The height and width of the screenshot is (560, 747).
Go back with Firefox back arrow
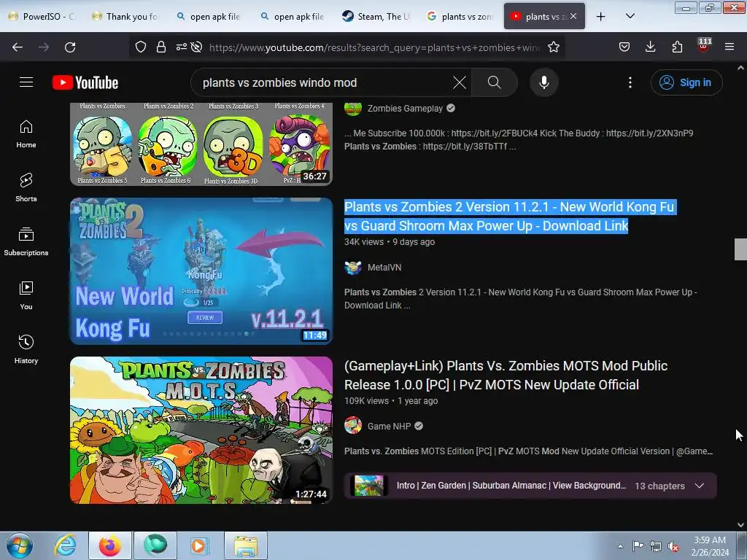[18, 47]
